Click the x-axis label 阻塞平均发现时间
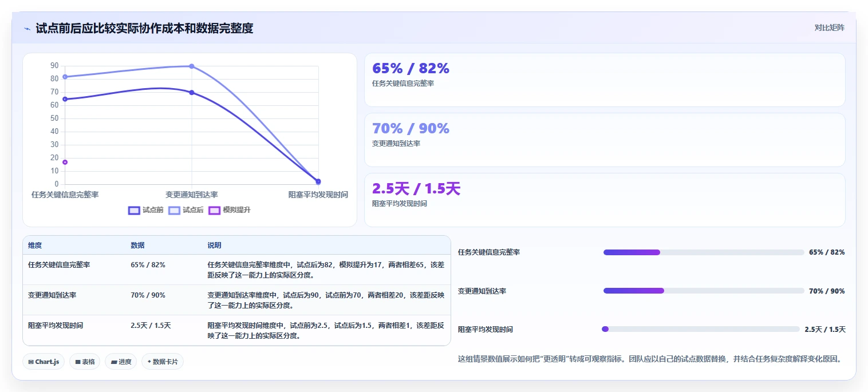Image resolution: width=868 pixels, height=392 pixels. 318,195
